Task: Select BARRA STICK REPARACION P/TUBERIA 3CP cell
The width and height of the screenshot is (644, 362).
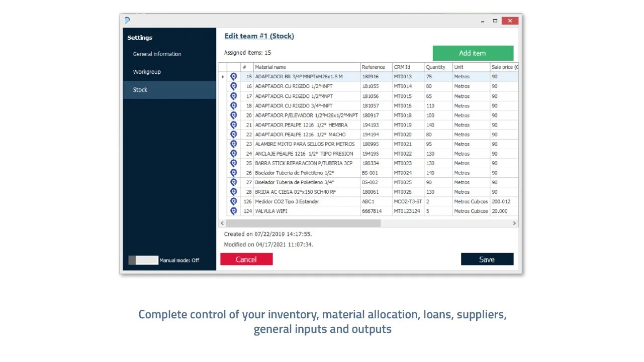Action: [x=307, y=163]
